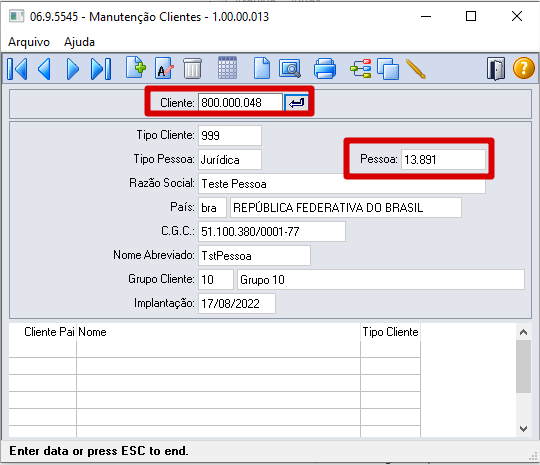Click the Cliente code field
The height and width of the screenshot is (465, 540).
(x=240, y=103)
